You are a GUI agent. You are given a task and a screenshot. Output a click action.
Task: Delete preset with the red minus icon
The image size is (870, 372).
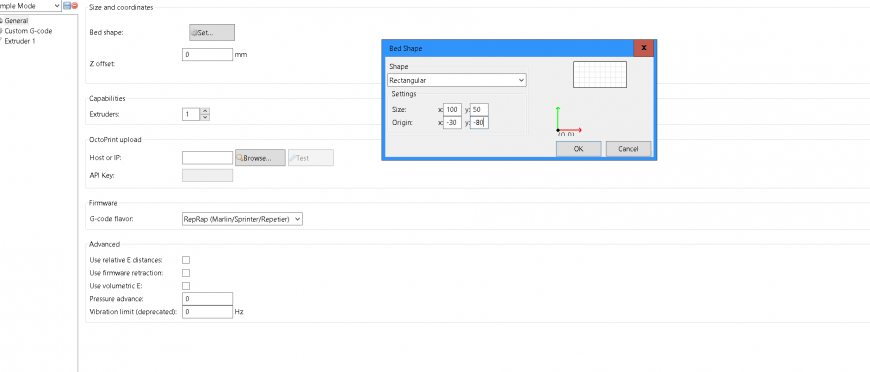74,6
